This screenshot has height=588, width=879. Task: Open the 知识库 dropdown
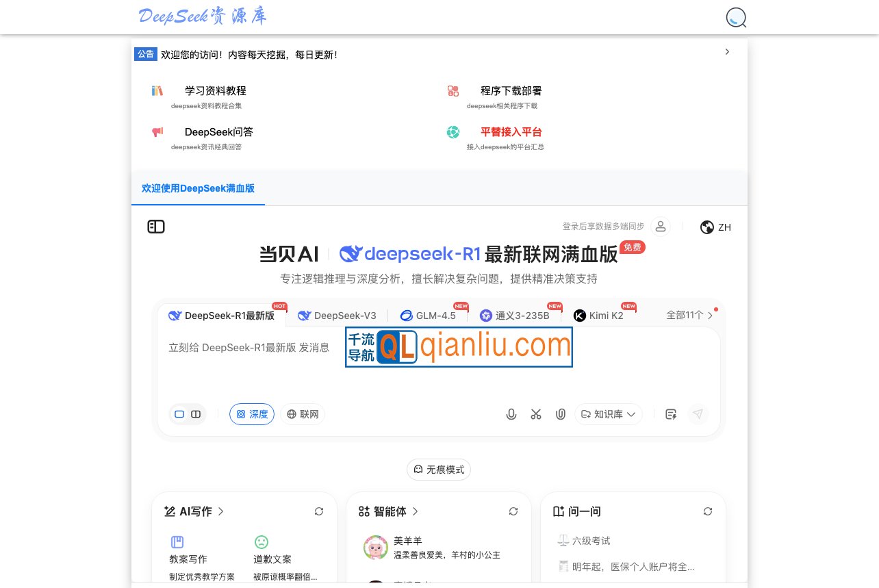point(609,414)
